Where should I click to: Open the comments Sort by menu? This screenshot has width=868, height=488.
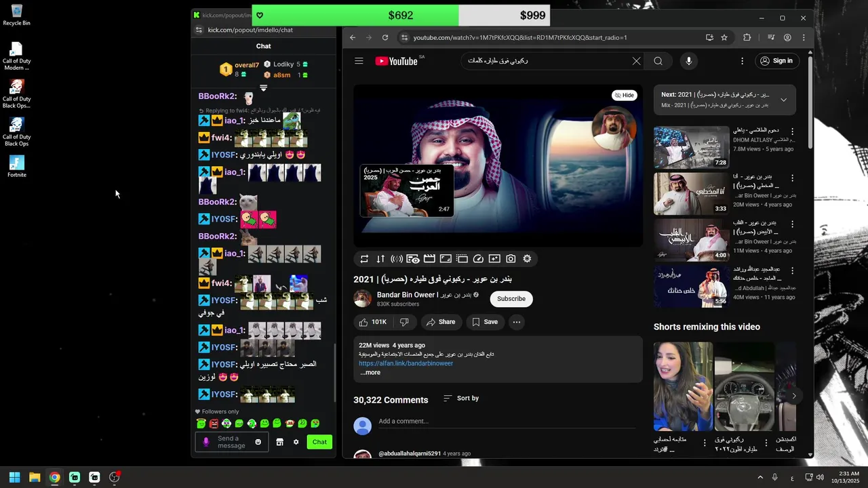(461, 399)
